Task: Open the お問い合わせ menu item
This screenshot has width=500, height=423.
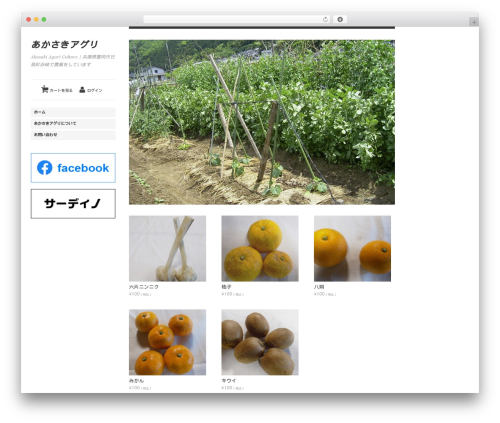Action: coord(73,135)
